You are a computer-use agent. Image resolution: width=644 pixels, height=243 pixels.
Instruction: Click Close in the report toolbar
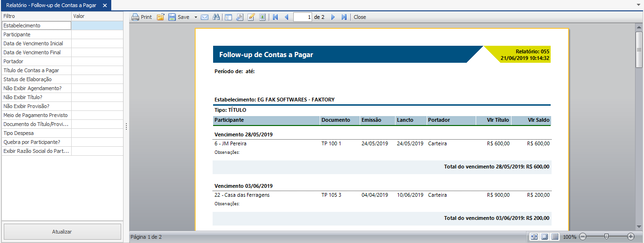[x=360, y=17]
